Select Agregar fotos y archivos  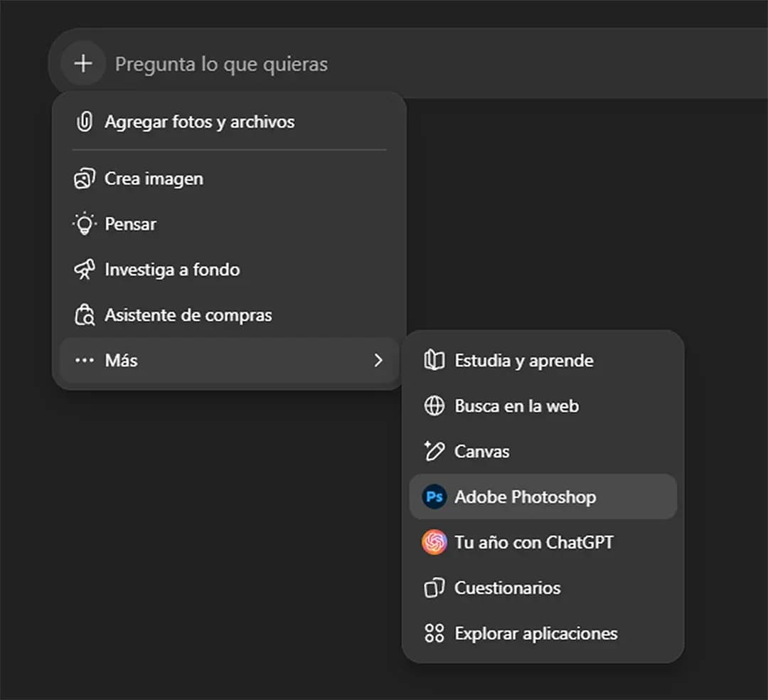pyautogui.click(x=200, y=122)
